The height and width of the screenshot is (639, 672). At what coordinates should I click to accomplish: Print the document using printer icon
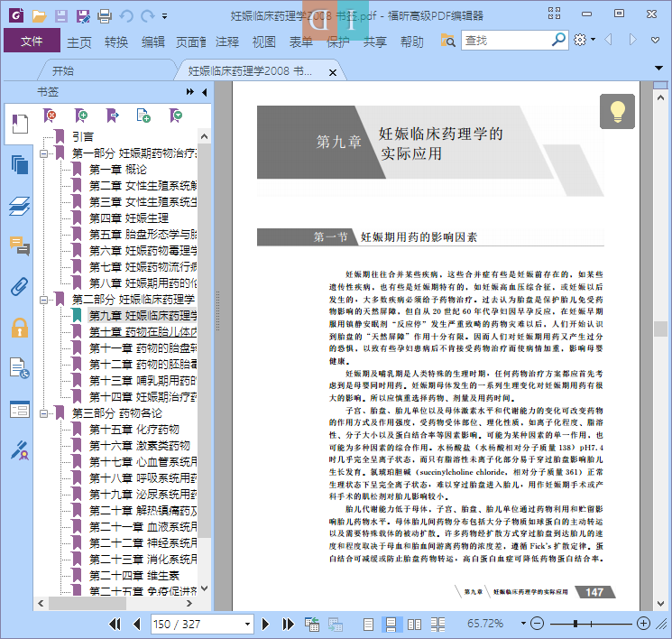(105, 16)
